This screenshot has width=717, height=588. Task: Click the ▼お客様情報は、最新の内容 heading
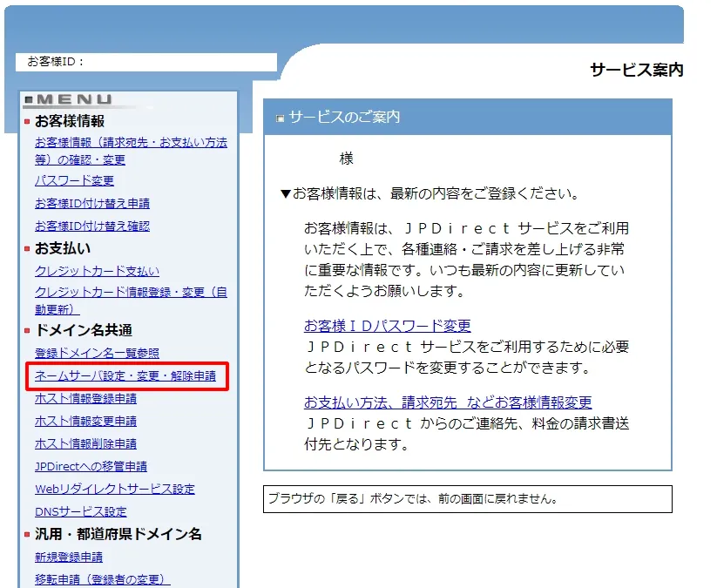pyautogui.click(x=430, y=193)
